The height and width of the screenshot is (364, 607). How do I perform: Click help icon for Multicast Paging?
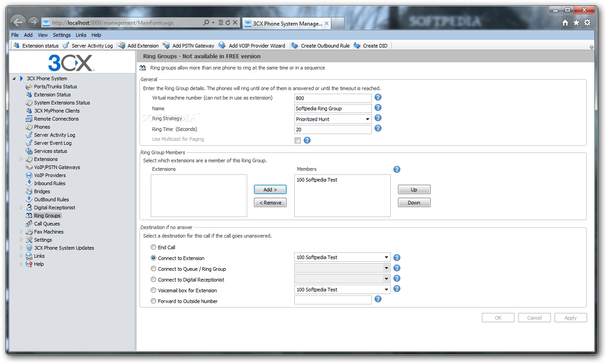(307, 140)
